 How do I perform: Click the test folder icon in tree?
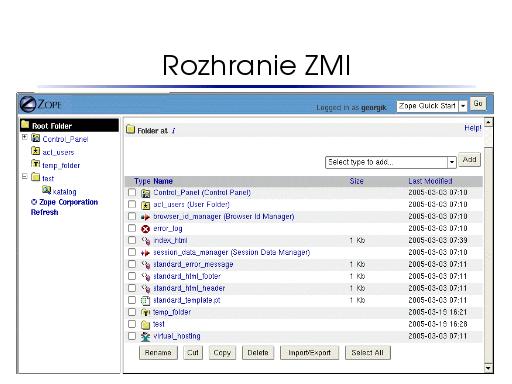pyautogui.click(x=35, y=177)
